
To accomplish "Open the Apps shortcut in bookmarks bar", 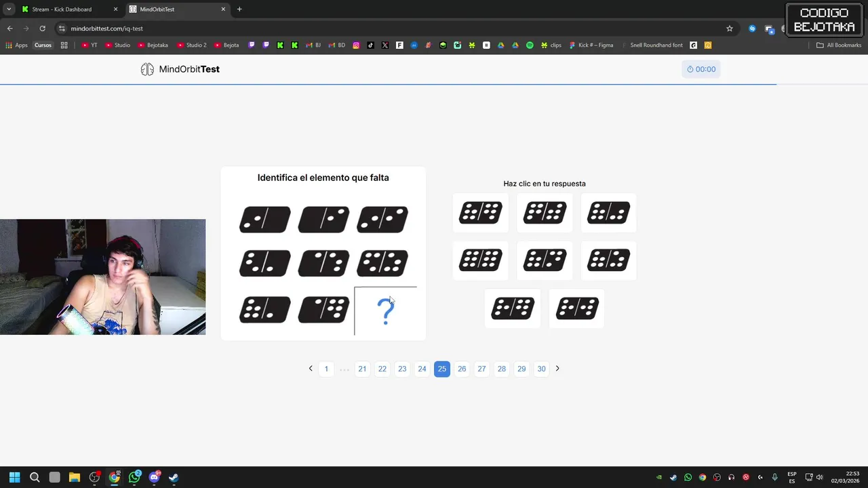I will 17,45.
